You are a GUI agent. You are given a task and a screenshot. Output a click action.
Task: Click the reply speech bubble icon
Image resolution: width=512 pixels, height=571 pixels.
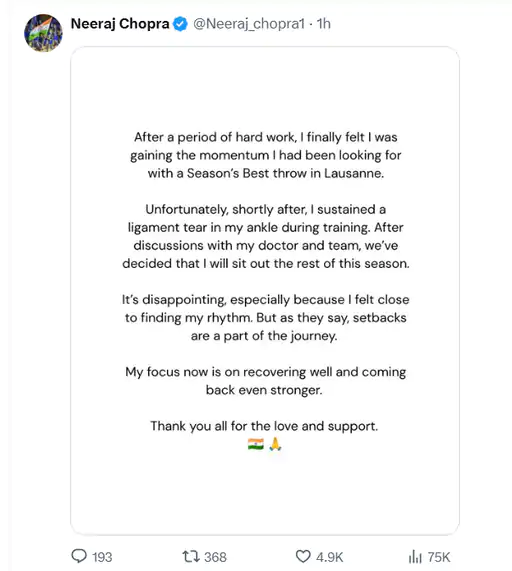[79, 556]
